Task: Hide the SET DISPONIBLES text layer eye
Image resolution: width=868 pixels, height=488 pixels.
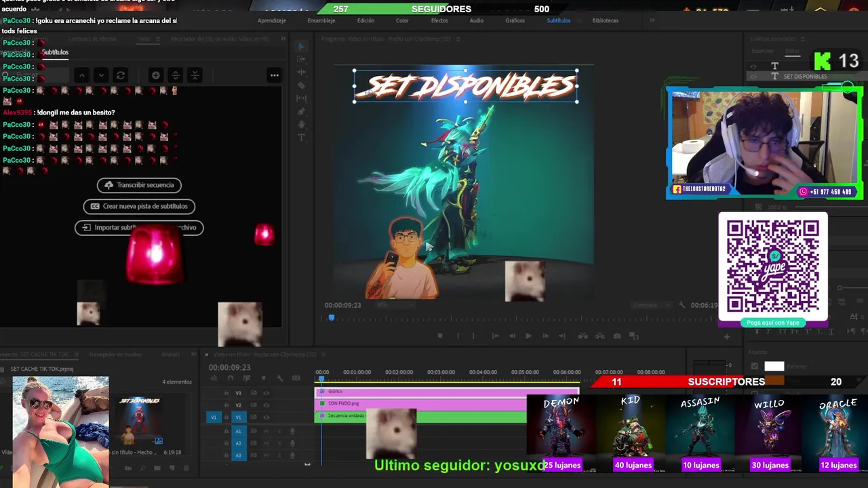Action: [753, 77]
